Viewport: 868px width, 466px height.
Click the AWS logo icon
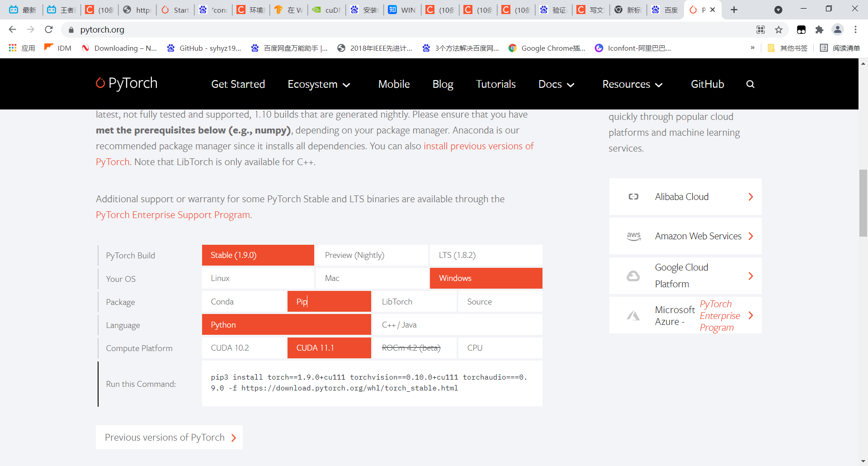click(x=634, y=236)
